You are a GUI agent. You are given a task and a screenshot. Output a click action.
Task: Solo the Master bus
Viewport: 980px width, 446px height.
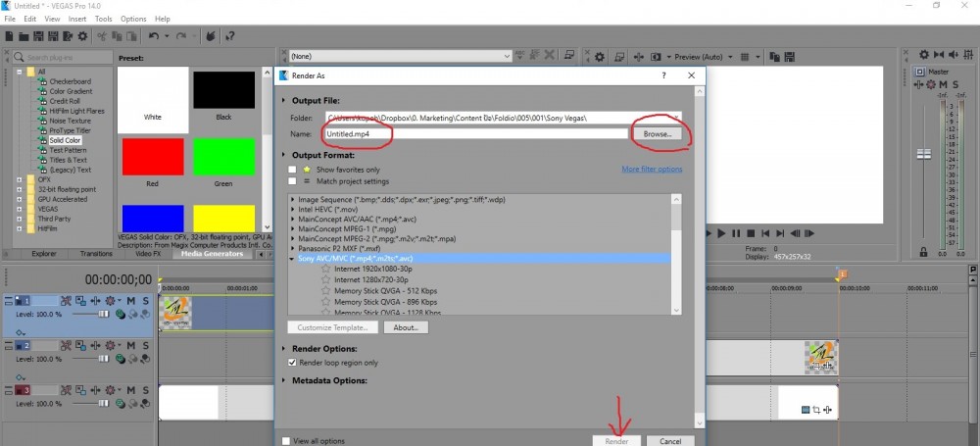(x=956, y=84)
